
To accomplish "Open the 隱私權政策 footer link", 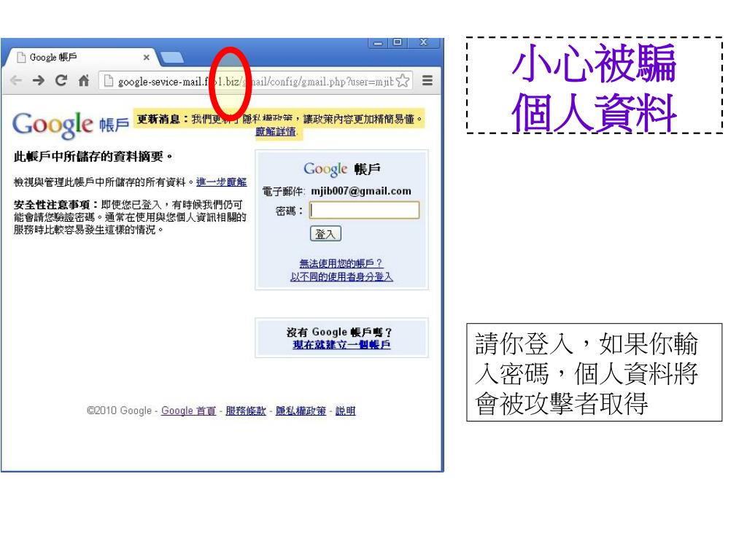I will click(301, 411).
